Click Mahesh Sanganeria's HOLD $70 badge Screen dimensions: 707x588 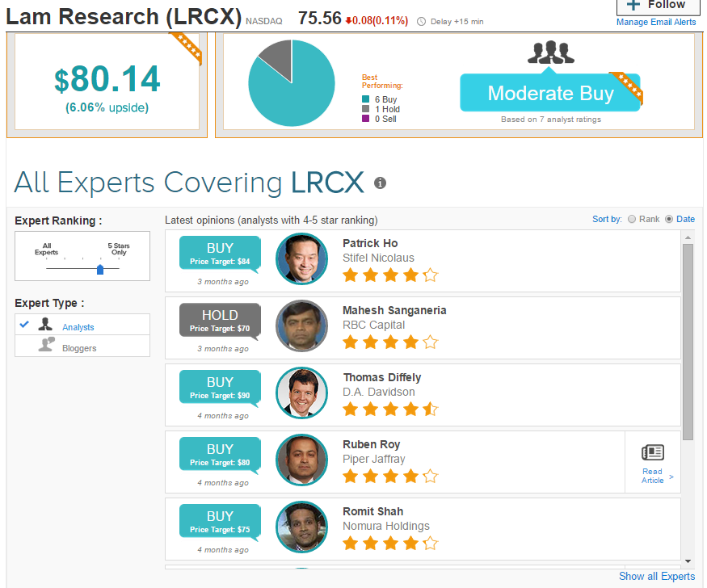click(x=220, y=321)
